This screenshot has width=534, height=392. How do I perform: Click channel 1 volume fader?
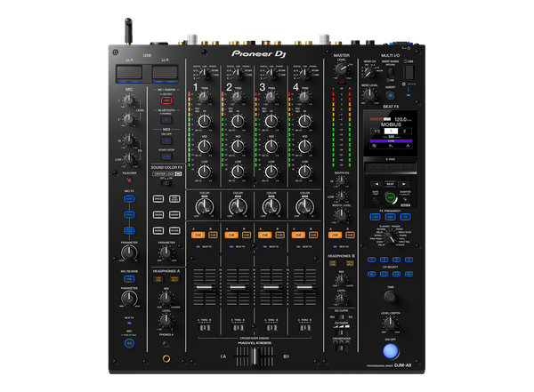click(205, 287)
